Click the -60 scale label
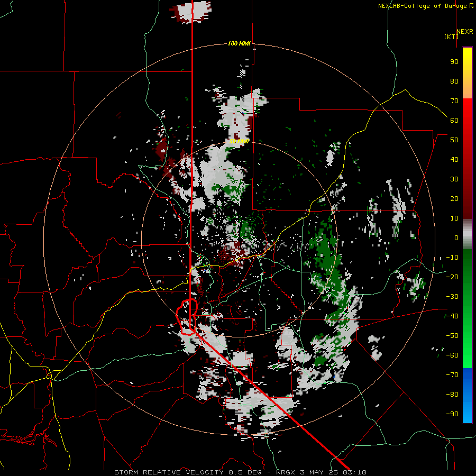This screenshot has height=476, width=476. point(452,355)
